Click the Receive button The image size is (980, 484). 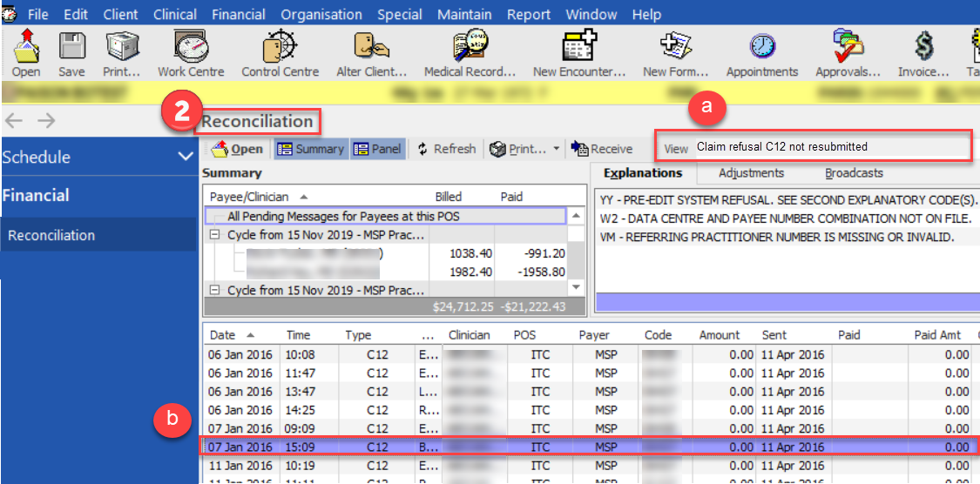point(602,149)
